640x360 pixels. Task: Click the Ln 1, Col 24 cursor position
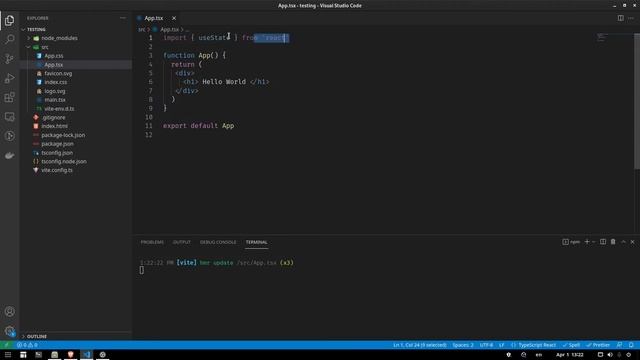point(420,345)
